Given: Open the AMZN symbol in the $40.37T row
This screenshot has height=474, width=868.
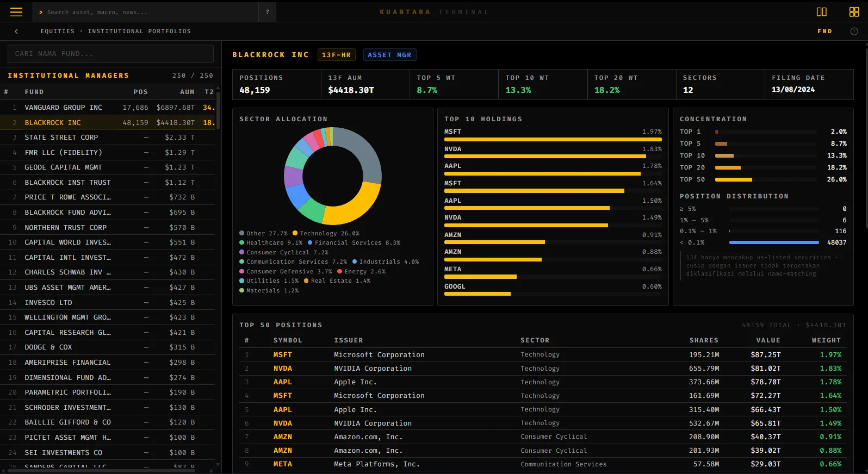Looking at the screenshot, I should click(x=283, y=437).
